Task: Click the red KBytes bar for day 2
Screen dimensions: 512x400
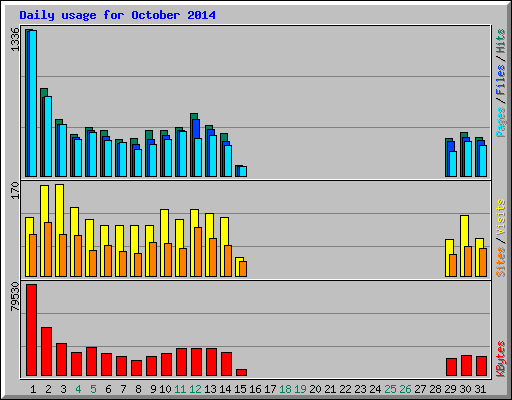Action: (46, 352)
